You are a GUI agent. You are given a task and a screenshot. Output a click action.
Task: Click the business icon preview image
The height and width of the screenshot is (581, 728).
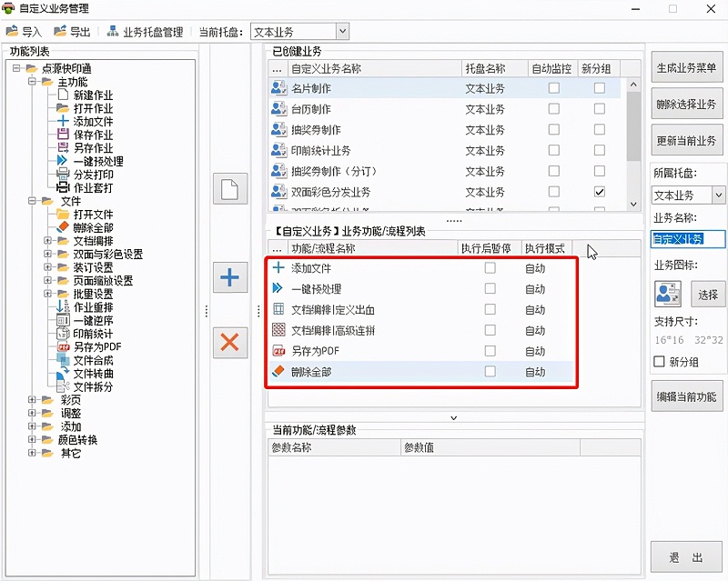(668, 294)
